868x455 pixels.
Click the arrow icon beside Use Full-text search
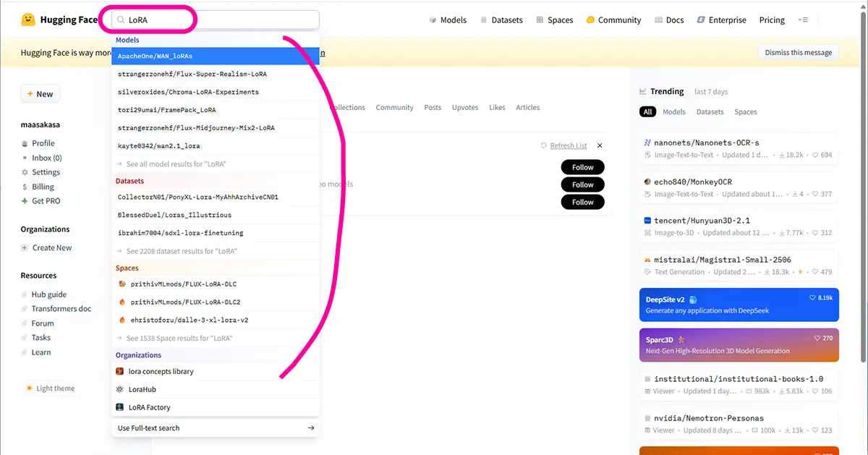point(311,428)
